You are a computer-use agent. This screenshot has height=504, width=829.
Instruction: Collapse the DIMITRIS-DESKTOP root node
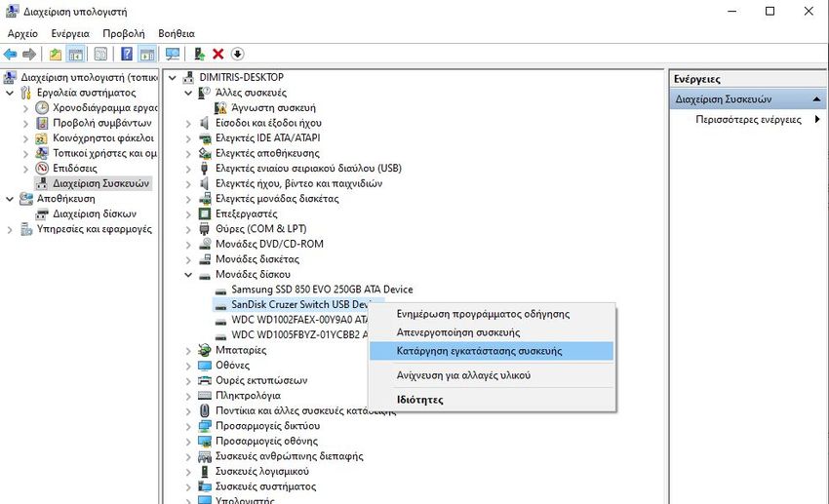[x=173, y=78]
